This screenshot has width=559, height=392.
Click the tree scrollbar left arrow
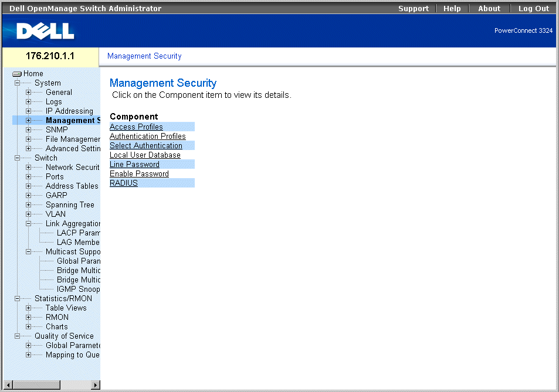8,385
